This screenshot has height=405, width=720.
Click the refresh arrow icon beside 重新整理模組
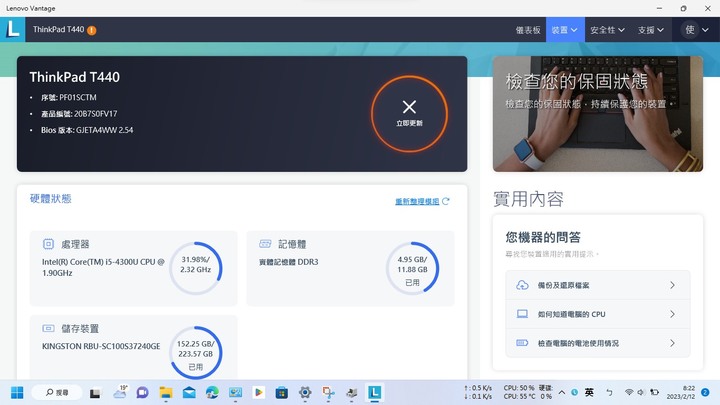point(445,201)
